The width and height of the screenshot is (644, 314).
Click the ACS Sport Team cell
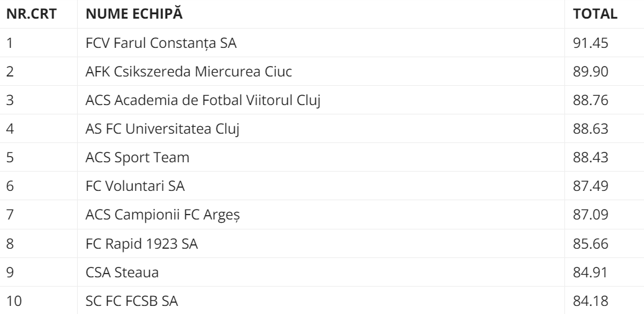137,158
